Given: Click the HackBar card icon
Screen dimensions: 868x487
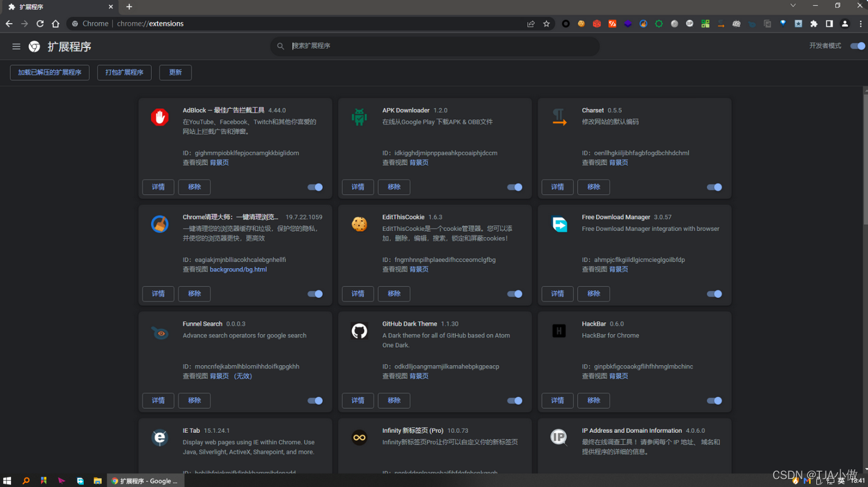Looking at the screenshot, I should click(559, 331).
